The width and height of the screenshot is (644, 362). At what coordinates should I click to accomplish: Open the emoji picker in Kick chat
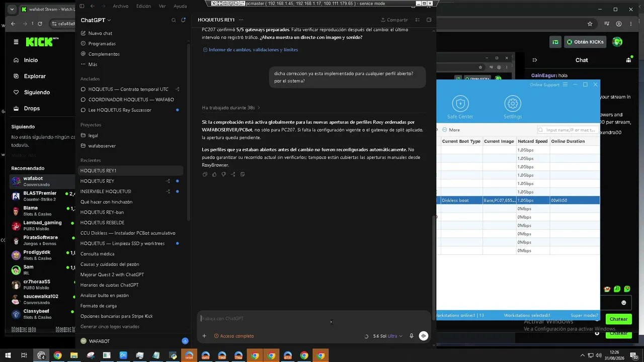coord(624,303)
